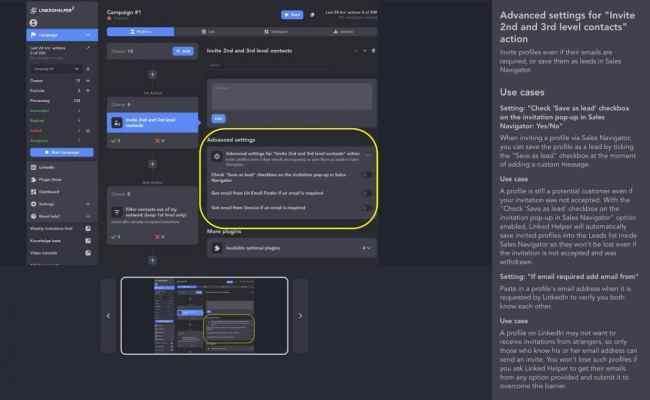650x400 pixels.
Task: Expand the Need help? item in sidebar
Action: coord(62,216)
